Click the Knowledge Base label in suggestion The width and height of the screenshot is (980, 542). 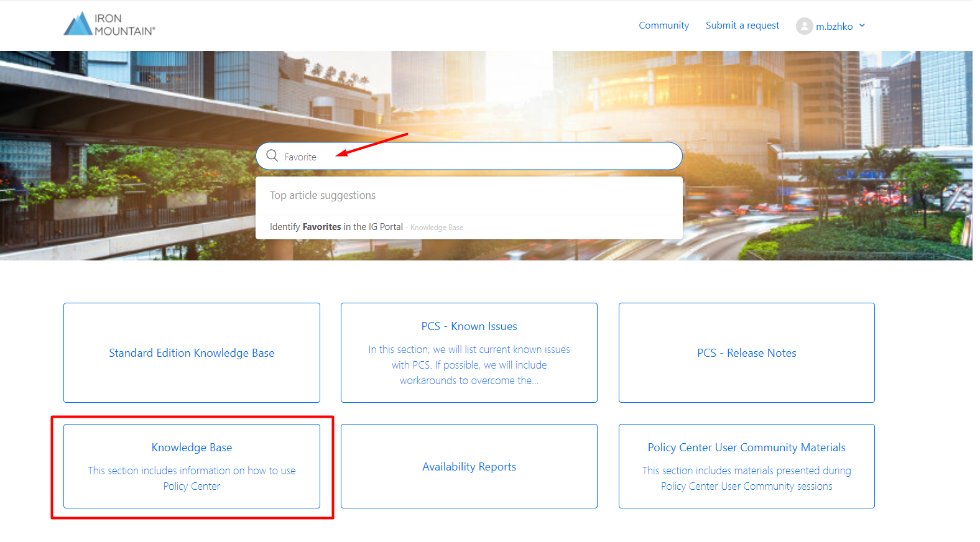437,227
